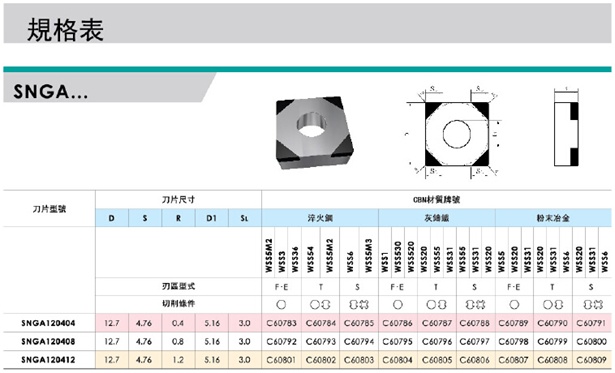This screenshot has height=373, width=615.
Task: Click the SNGA... section heading
Action: click(x=51, y=92)
